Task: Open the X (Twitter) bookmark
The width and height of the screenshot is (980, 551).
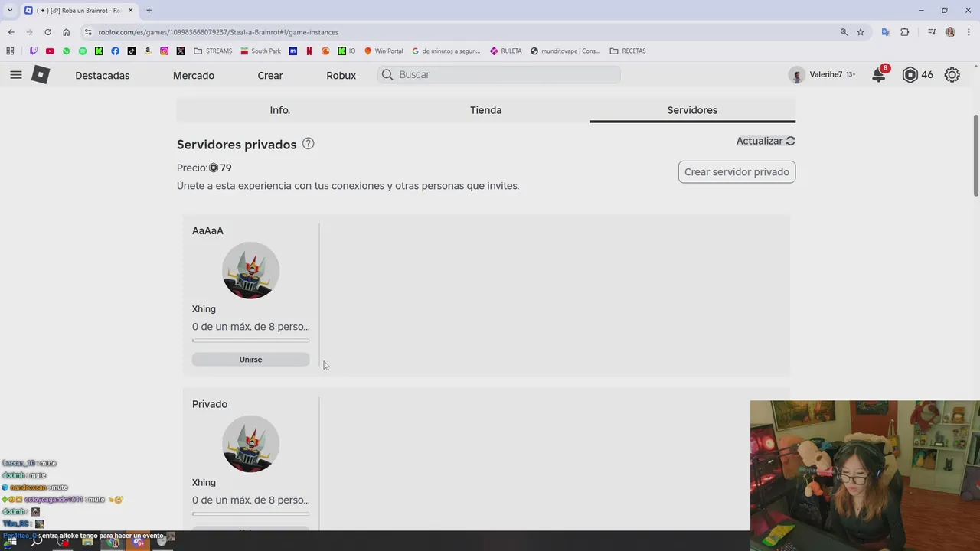Action: tap(181, 51)
